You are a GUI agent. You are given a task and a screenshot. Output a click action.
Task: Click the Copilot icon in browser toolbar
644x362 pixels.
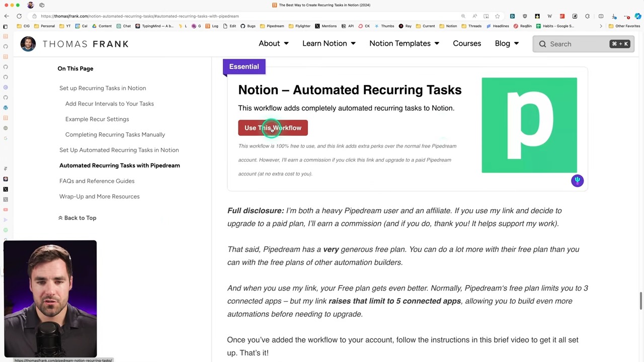coord(637,16)
